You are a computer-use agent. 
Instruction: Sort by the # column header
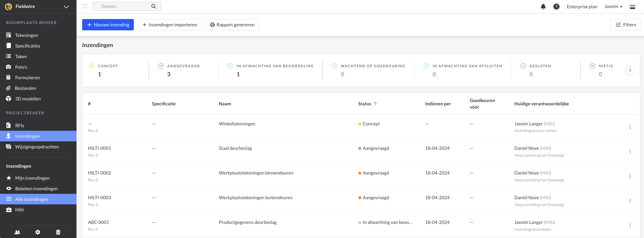pos(89,104)
